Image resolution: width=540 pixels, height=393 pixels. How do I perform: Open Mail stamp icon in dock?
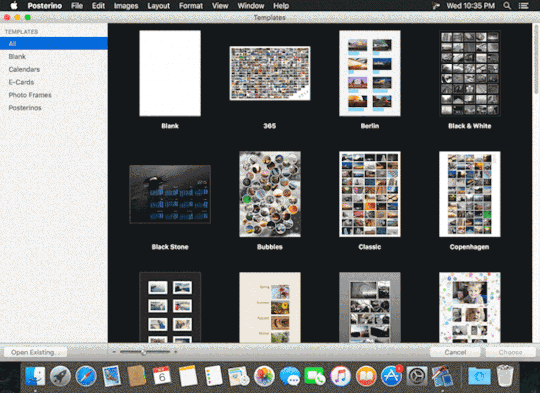[x=111, y=376]
